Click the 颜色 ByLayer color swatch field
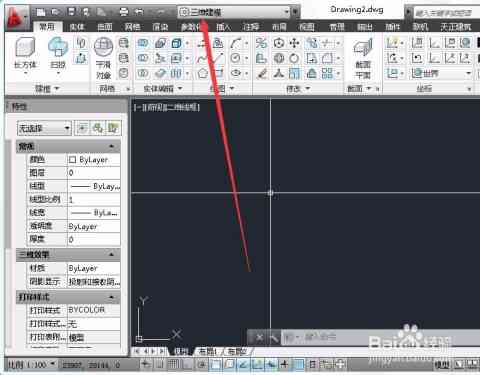 click(94, 160)
